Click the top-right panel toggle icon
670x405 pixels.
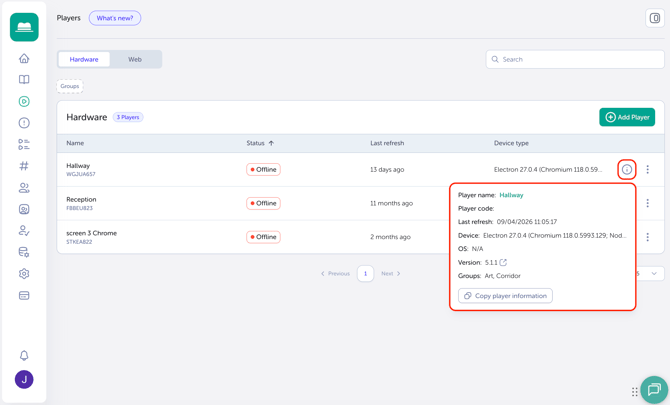655,18
